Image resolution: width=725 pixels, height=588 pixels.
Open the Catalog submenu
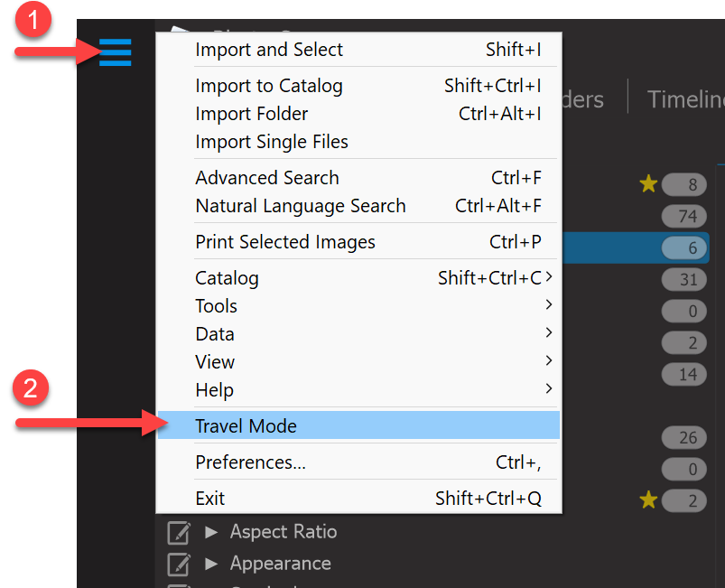pyautogui.click(x=358, y=278)
